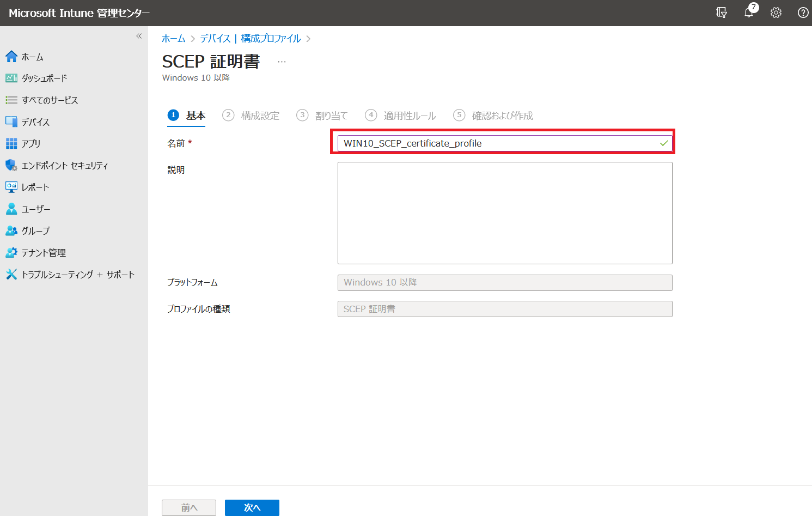
Task: Open the settings gear in header
Action: [x=776, y=13]
